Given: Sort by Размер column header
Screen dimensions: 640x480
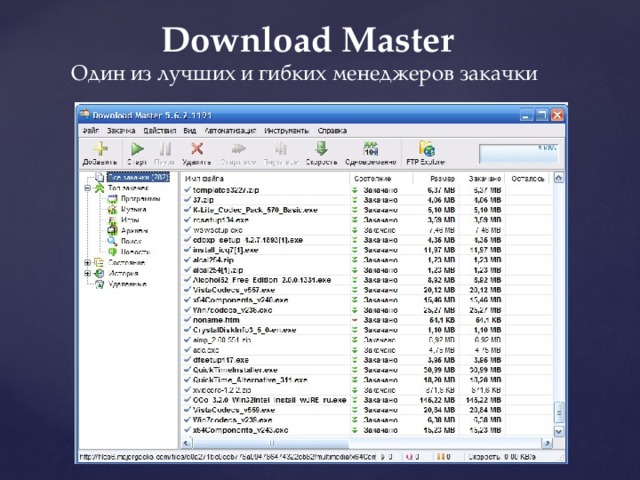Looking at the screenshot, I should (436, 179).
